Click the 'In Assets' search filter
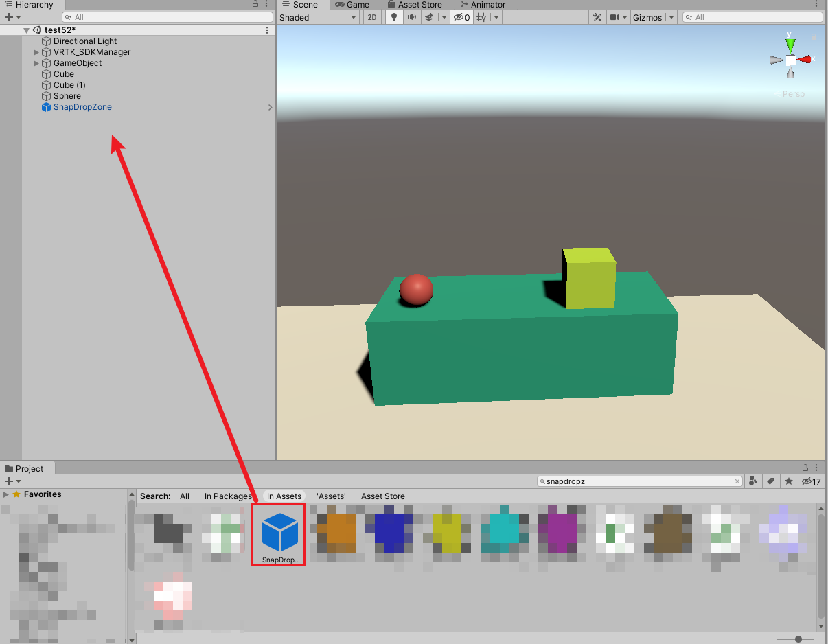Screen dimensions: 828x644 (284, 496)
